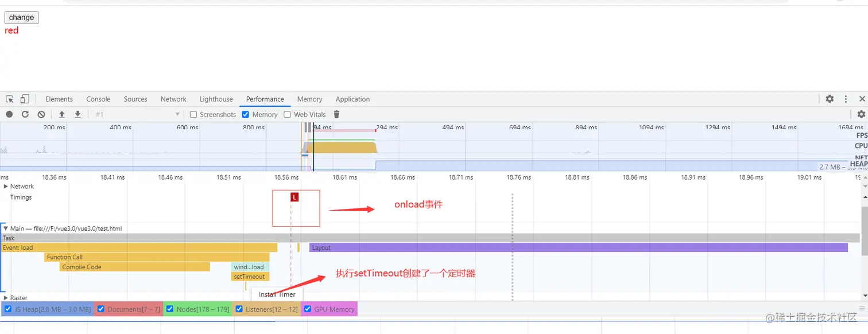The height and width of the screenshot is (334, 868).
Task: Toggle the Listeners counter checkbox
Action: [239, 309]
